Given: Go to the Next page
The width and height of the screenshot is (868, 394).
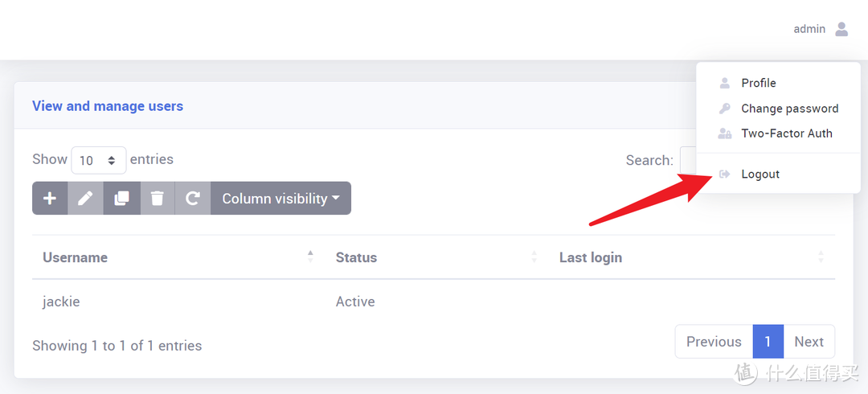Looking at the screenshot, I should [x=809, y=342].
